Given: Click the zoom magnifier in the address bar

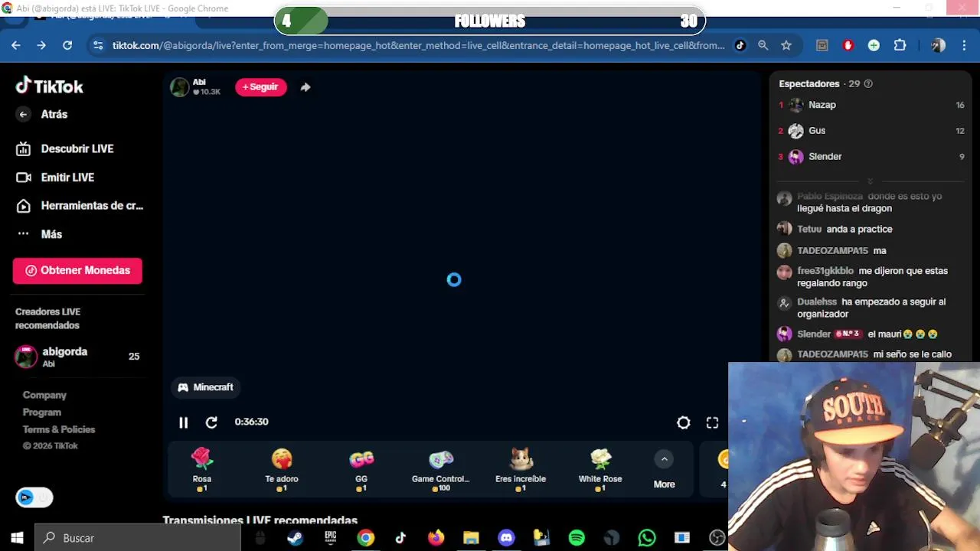Looking at the screenshot, I should (x=763, y=46).
